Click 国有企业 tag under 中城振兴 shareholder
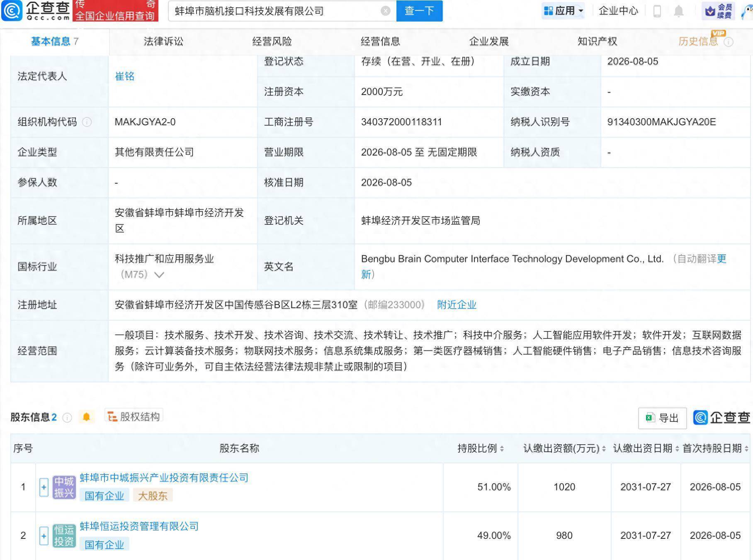Image resolution: width=753 pixels, height=560 pixels. click(x=104, y=496)
